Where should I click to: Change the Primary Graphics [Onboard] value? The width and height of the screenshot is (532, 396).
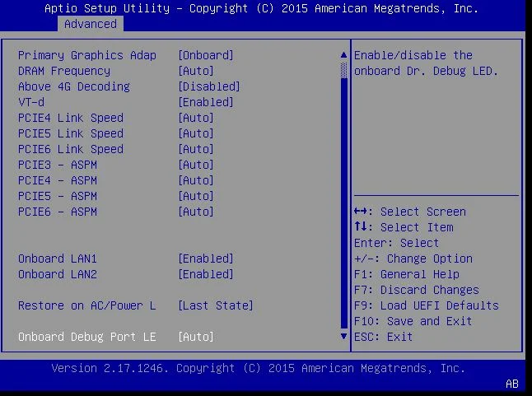pos(206,55)
